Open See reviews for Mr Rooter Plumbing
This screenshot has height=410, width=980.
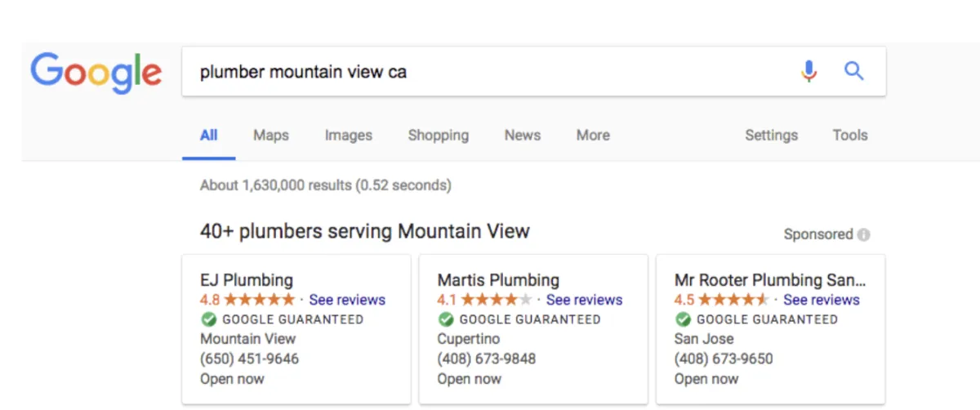pyautogui.click(x=822, y=300)
